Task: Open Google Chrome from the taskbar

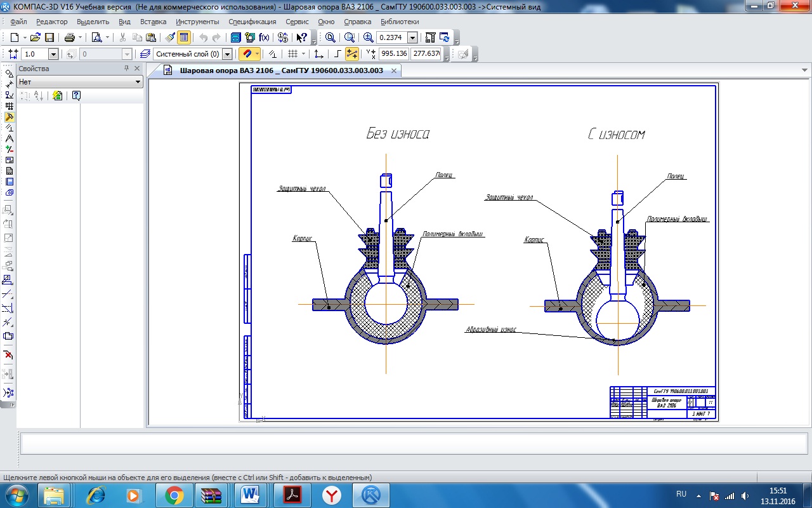Action: coord(174,495)
